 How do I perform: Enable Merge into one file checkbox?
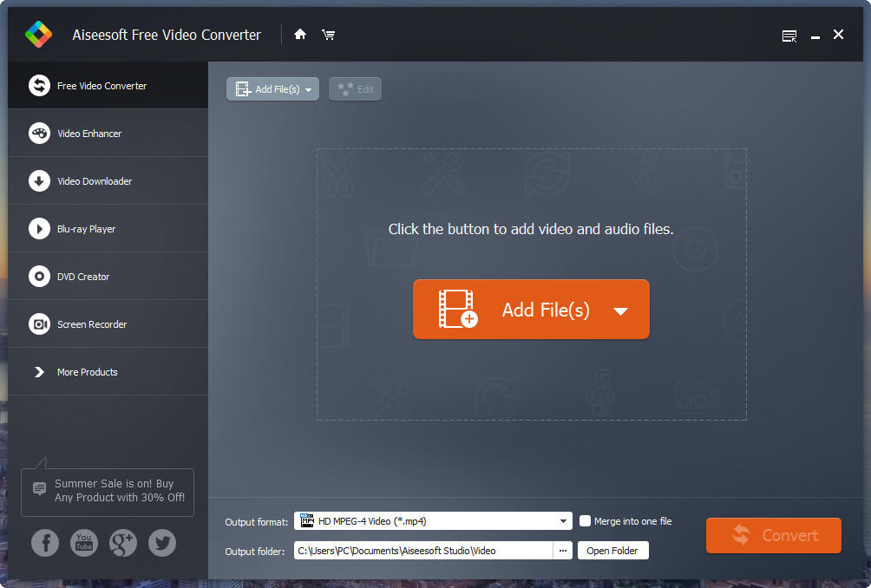coord(585,521)
